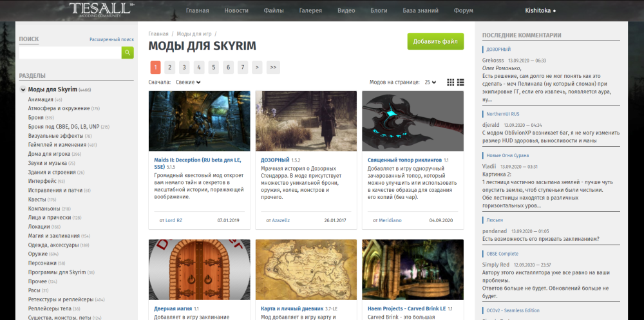The height and width of the screenshot is (320, 644).
Task: Open the Видео nav item
Action: [x=346, y=11]
